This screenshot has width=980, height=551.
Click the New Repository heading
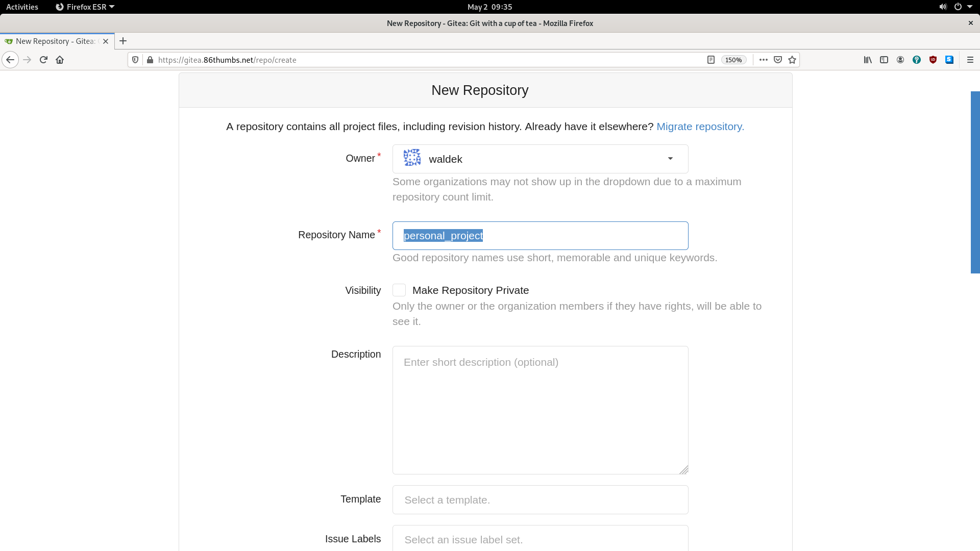pyautogui.click(x=480, y=90)
